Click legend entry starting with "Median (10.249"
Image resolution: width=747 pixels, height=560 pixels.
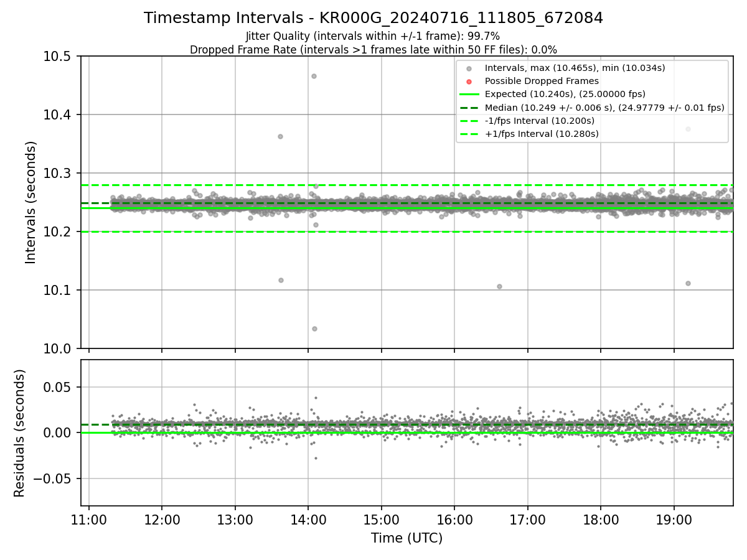[x=604, y=107]
